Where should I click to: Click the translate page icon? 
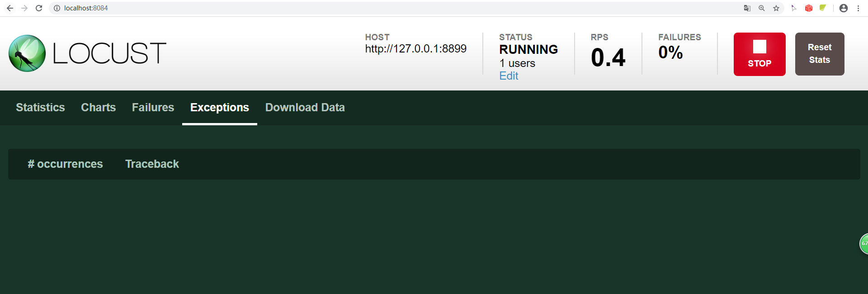pyautogui.click(x=747, y=8)
